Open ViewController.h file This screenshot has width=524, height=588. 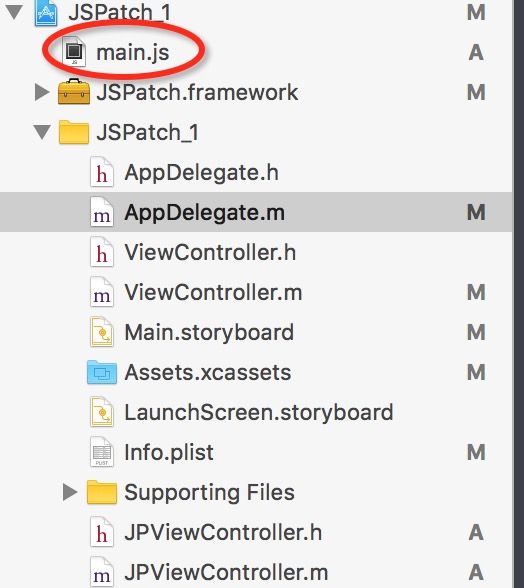click(210, 252)
